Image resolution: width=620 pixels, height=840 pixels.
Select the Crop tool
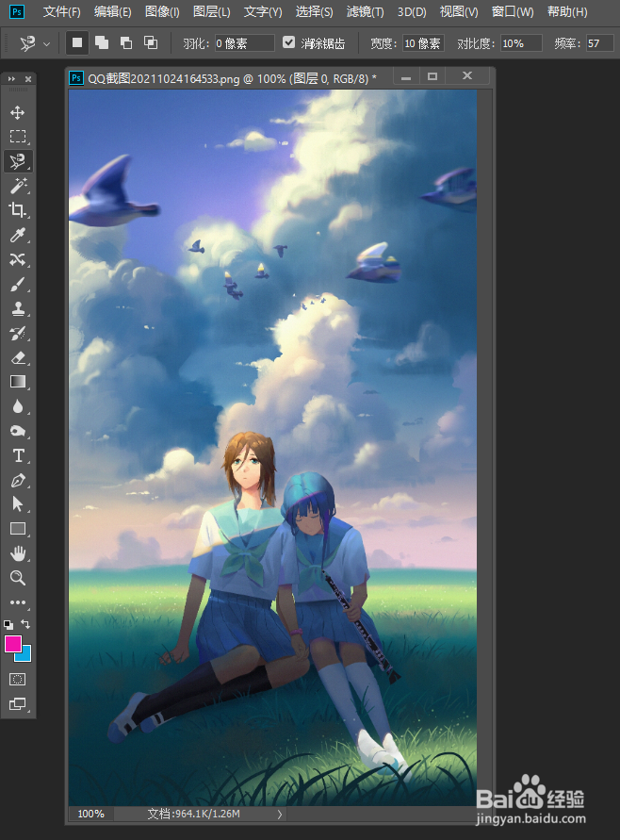18,210
